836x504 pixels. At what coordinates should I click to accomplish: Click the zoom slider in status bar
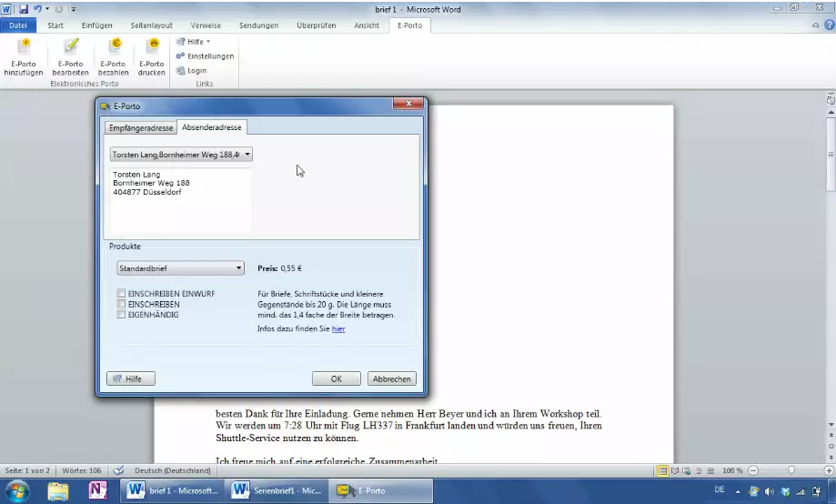791,470
